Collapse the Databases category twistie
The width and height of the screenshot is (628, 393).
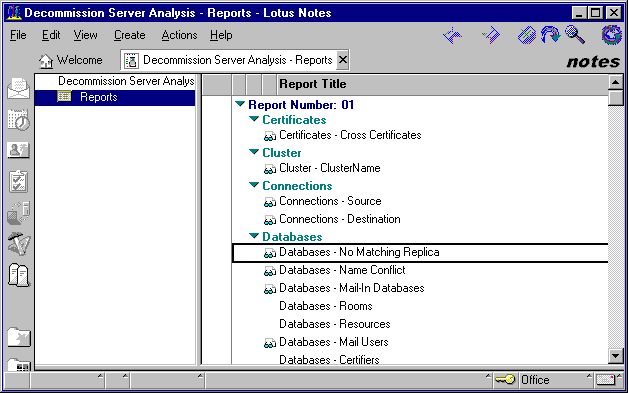[x=254, y=236]
